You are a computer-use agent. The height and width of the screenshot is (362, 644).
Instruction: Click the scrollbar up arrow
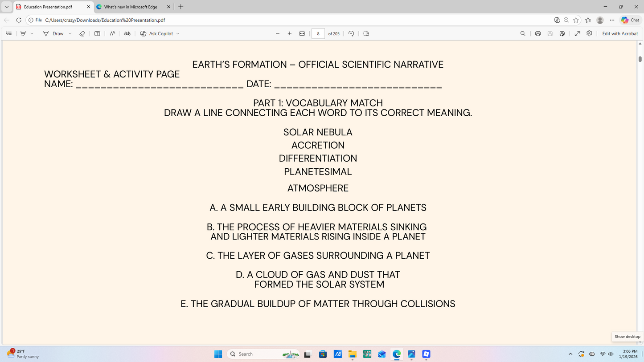point(640,44)
